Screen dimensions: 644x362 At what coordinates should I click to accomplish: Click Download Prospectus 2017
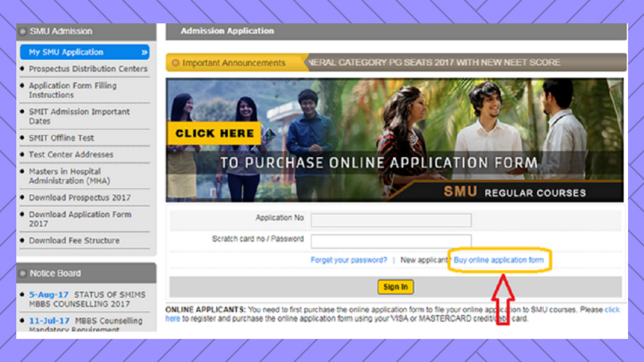[x=80, y=198]
